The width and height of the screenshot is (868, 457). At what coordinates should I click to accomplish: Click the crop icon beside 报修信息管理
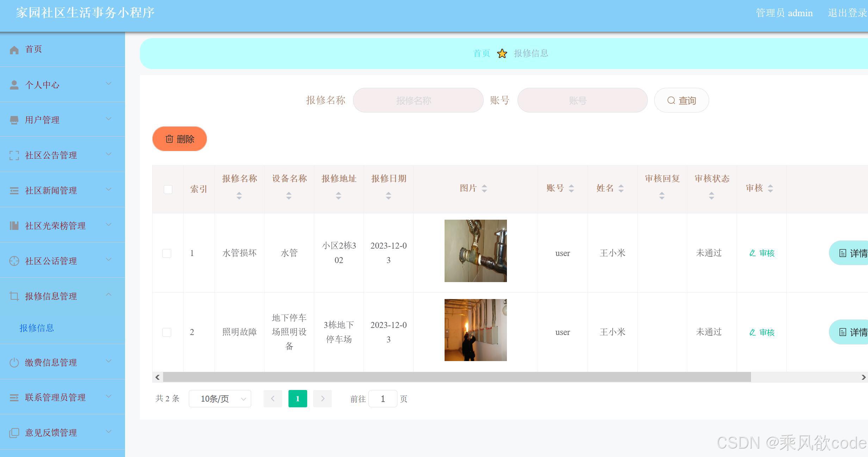(14, 296)
